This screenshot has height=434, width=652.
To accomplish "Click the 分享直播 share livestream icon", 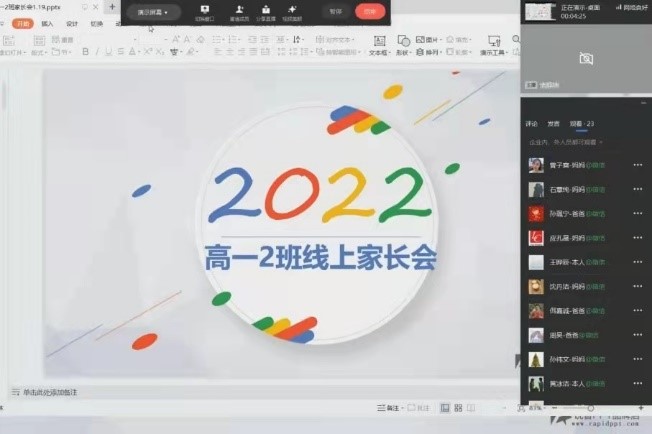I will [x=267, y=12].
